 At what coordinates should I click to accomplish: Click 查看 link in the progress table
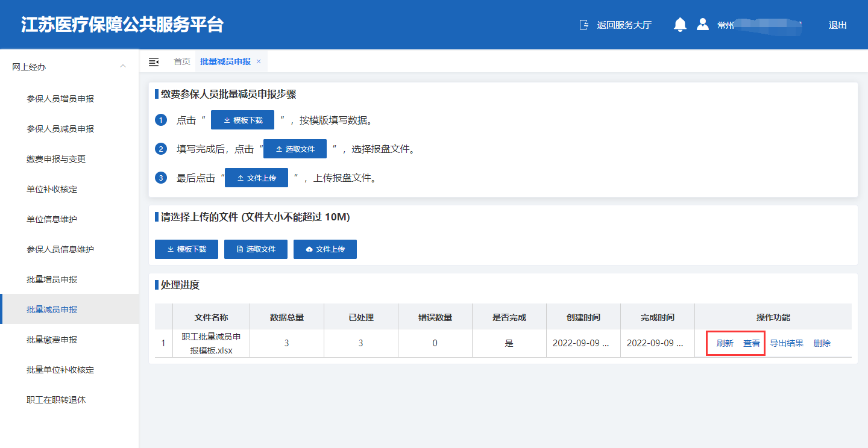tap(751, 343)
